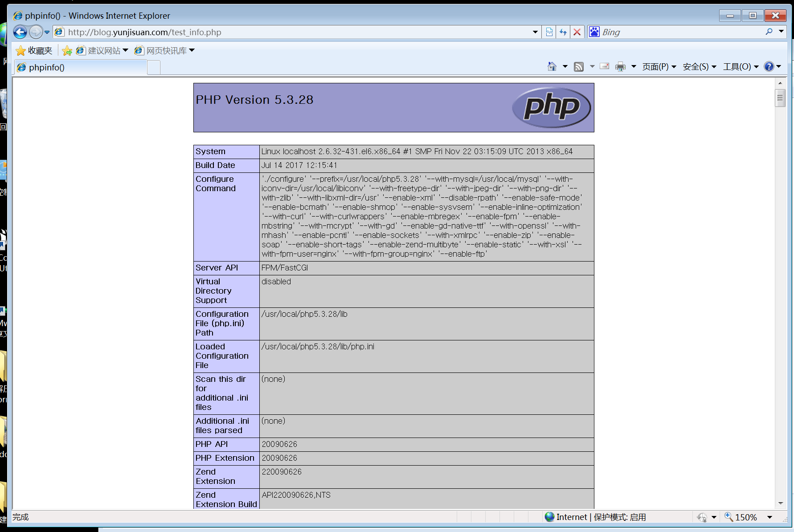This screenshot has width=794, height=532.
Task: Click into the Bing search box
Action: pyautogui.click(x=682, y=32)
